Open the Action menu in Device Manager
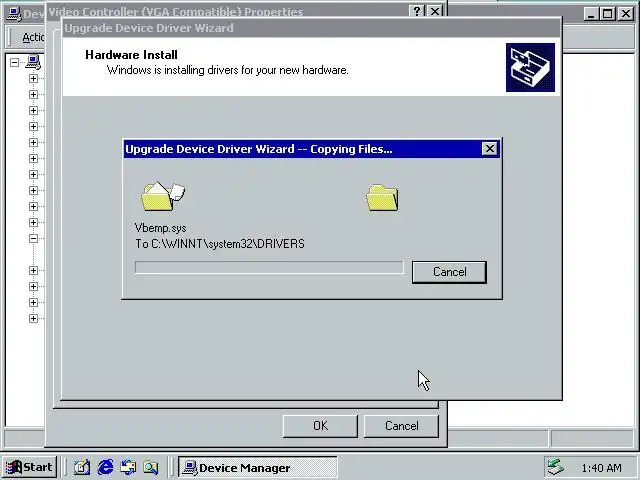This screenshot has width=640, height=480. point(33,37)
